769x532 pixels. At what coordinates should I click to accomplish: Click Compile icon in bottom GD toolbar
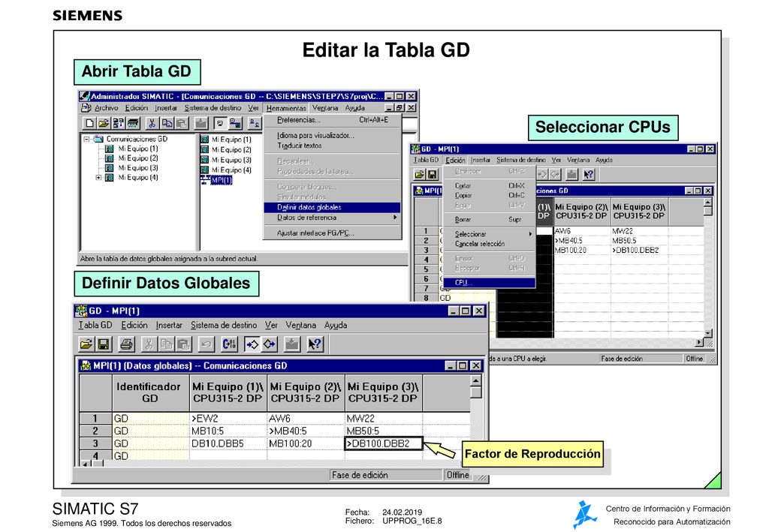(229, 344)
